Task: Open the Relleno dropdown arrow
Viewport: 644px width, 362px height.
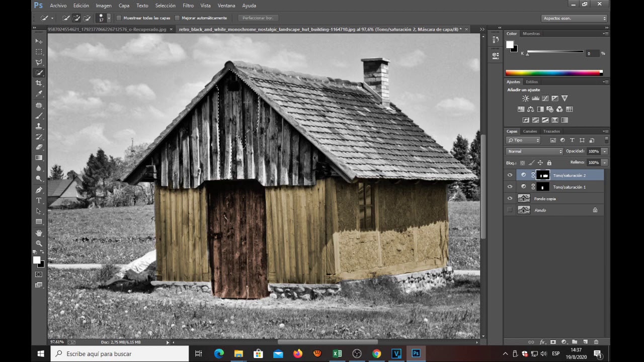Action: pyautogui.click(x=604, y=163)
